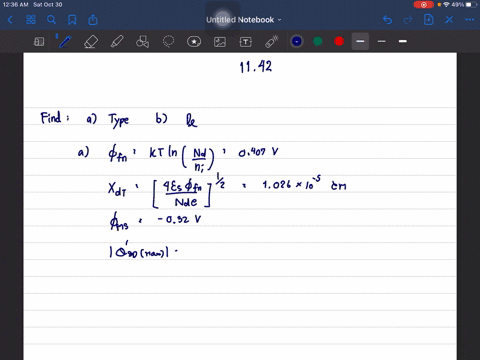480x360 pixels.
Task: Tap the Wi-Fi status icon
Action: tap(446, 5)
